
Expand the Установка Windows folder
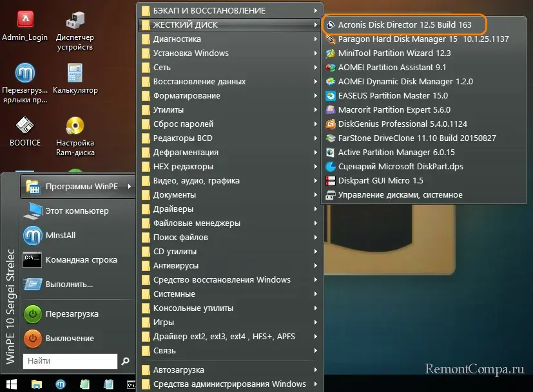coord(230,53)
